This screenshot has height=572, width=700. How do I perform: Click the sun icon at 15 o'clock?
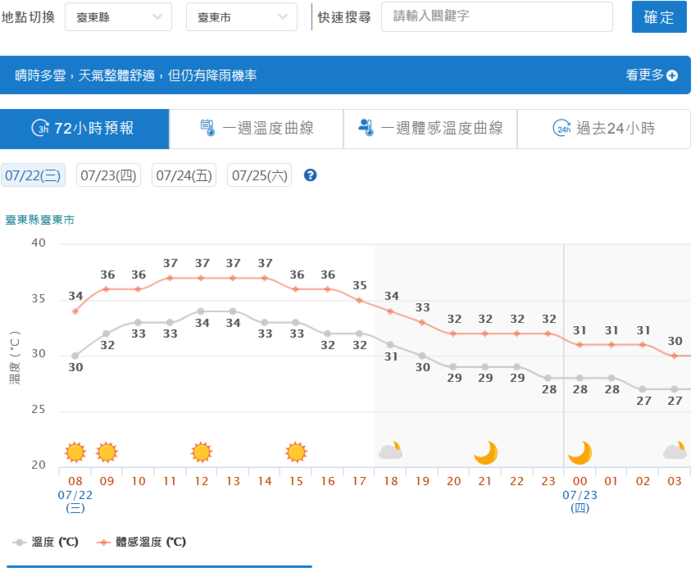[296, 452]
